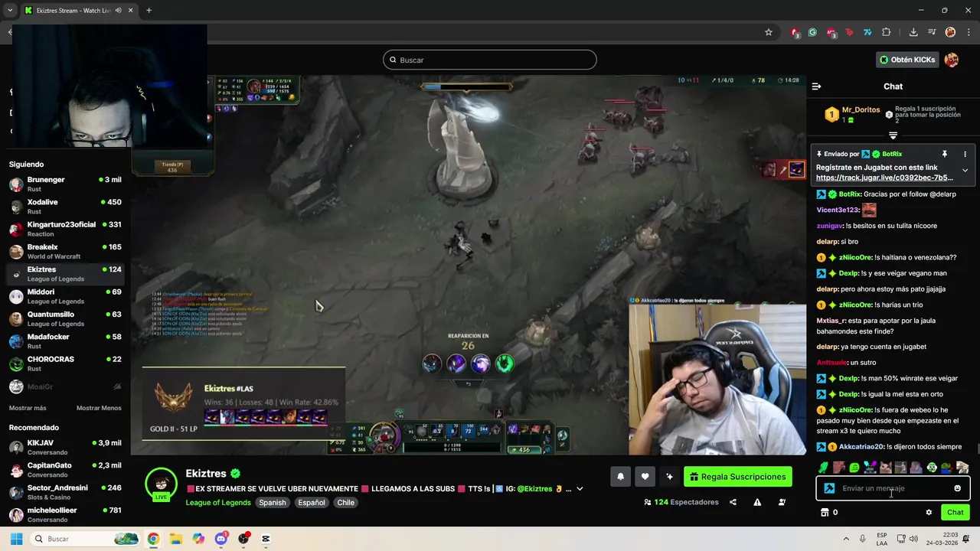980x551 pixels.
Task: Open recommended KIKJAV channel
Action: click(65, 448)
